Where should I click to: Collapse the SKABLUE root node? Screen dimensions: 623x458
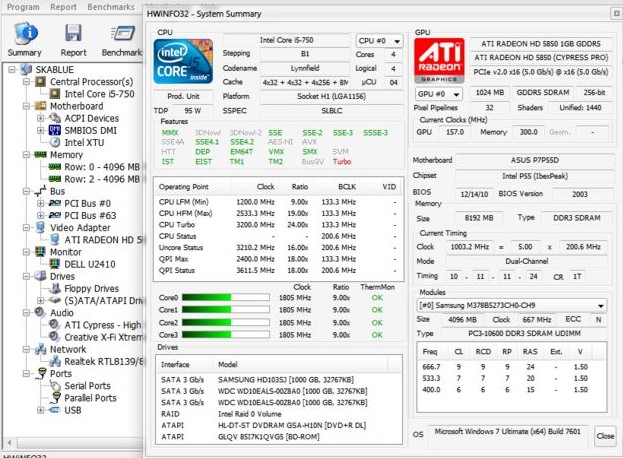tap(12, 70)
